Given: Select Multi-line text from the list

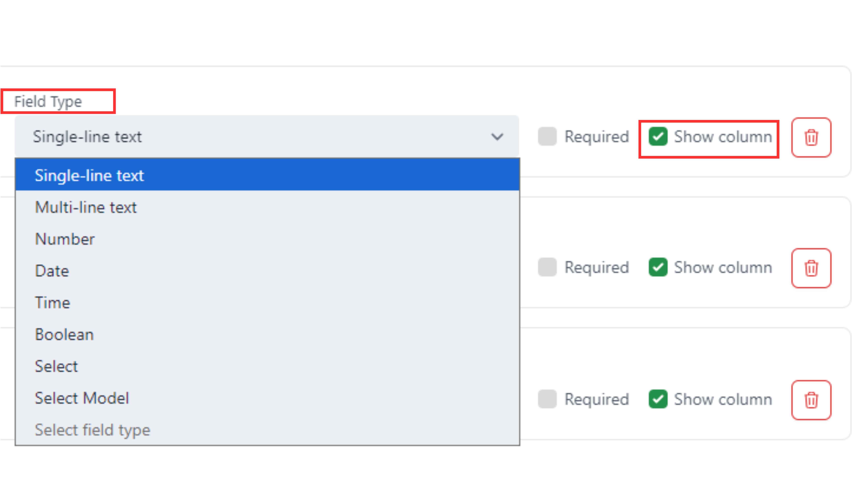Looking at the screenshot, I should pos(86,207).
